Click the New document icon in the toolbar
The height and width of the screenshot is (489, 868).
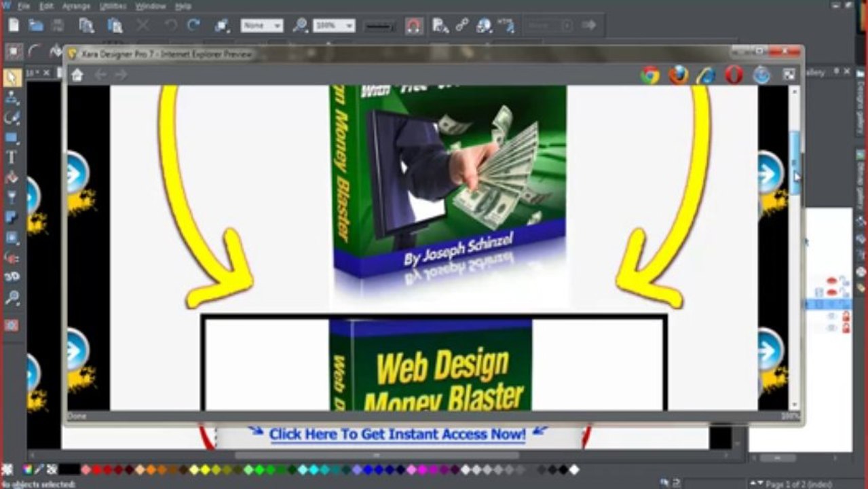(14, 26)
